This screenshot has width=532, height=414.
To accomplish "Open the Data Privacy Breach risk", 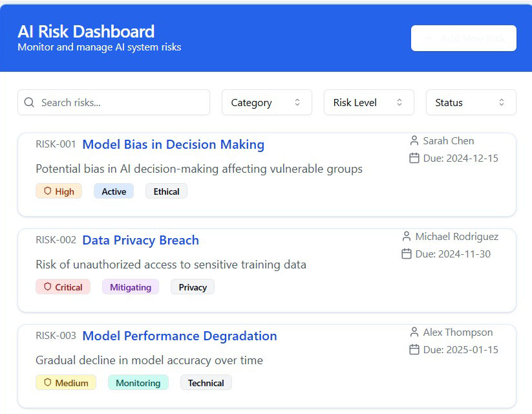I will point(140,240).
